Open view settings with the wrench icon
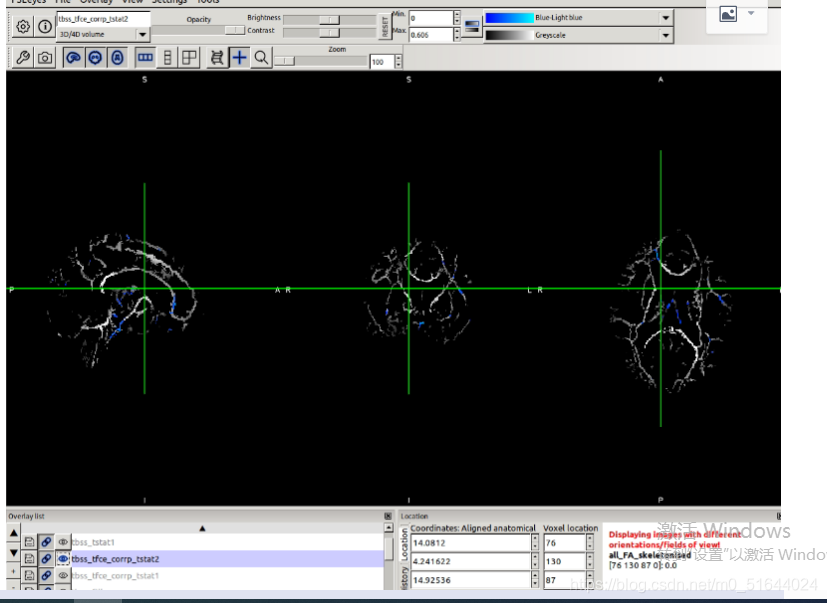Viewport: 827px width, 603px height. 22,58
